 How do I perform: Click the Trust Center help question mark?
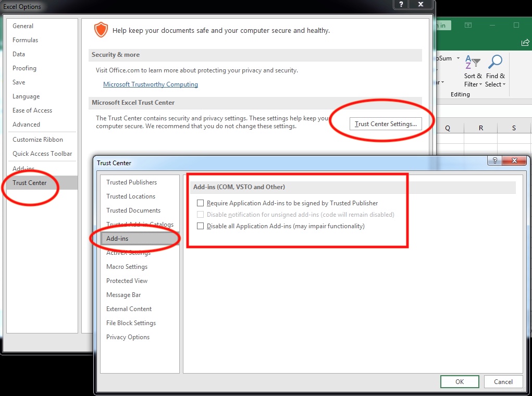(x=494, y=161)
